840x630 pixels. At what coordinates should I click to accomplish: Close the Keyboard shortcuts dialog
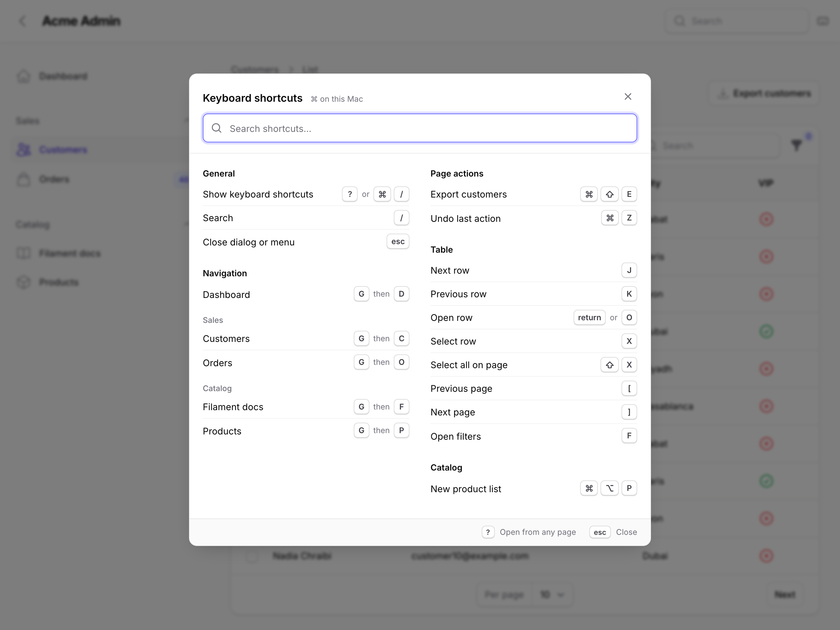click(x=628, y=96)
